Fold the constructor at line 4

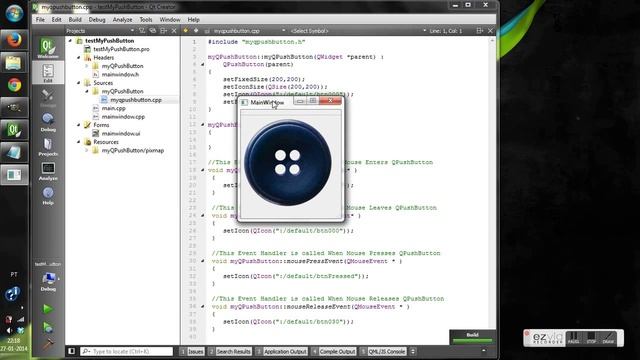coord(202,64)
